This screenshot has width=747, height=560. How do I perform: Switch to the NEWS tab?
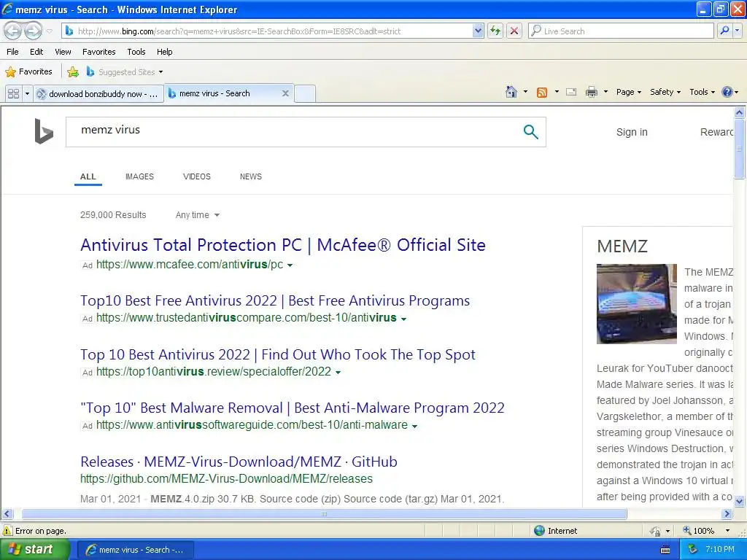click(x=251, y=176)
